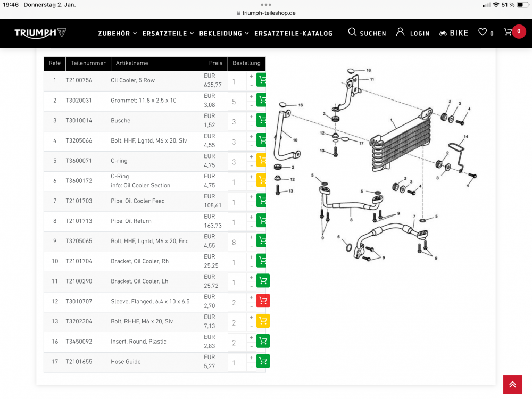Decrease quantity for Insert, Round, Plastic

[x=251, y=346]
